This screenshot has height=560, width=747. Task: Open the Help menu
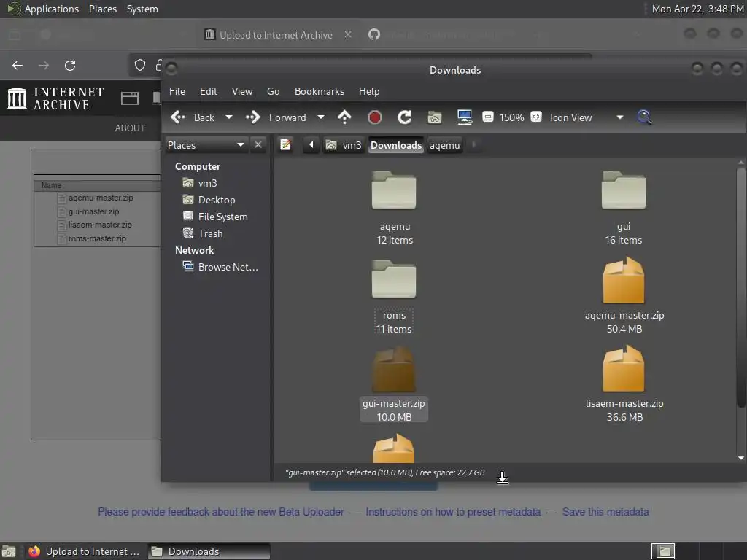point(368,91)
